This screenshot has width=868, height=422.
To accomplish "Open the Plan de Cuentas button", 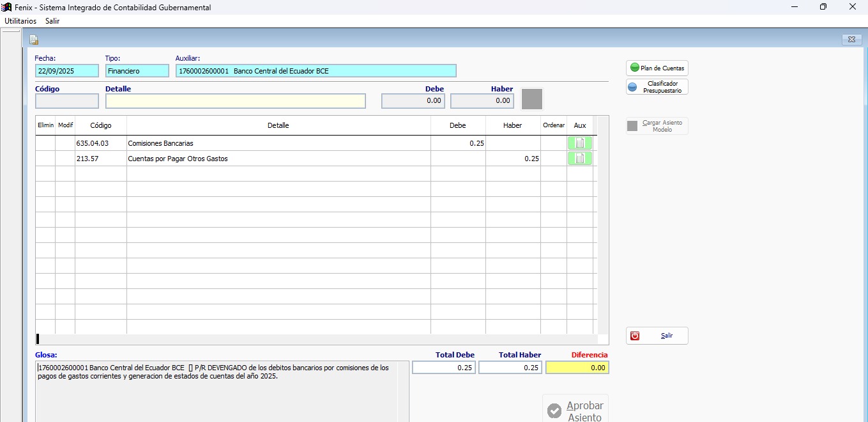I will [657, 68].
